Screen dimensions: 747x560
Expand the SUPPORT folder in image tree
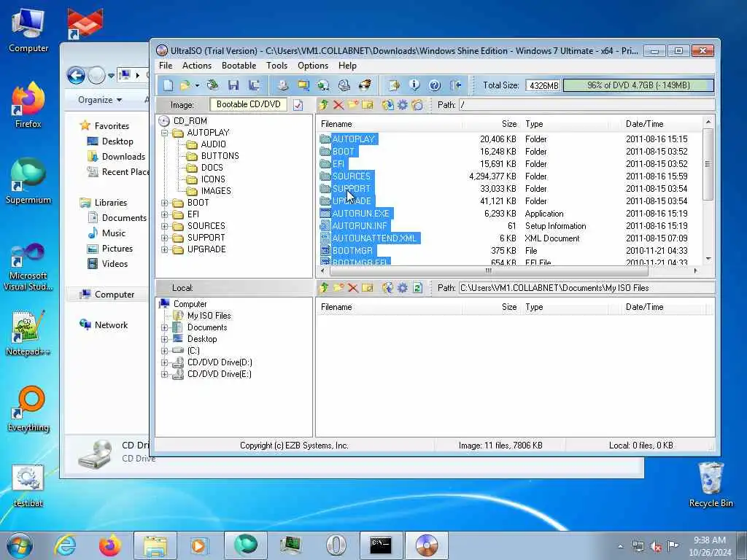[164, 238]
